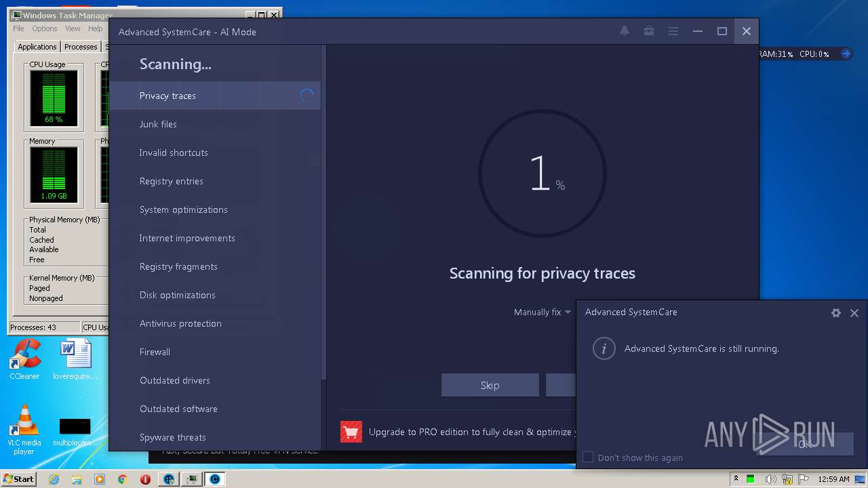The image size is (868, 488).
Task: Switch to Task Manager Applications tab
Action: coord(37,47)
